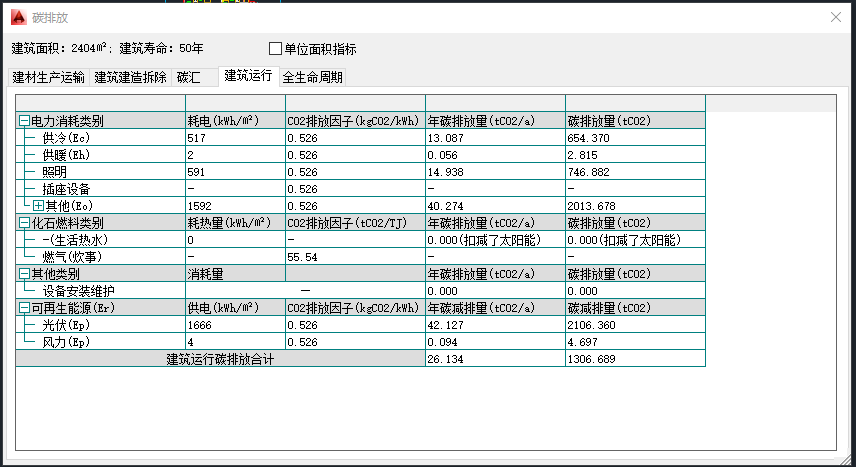The height and width of the screenshot is (467, 856).
Task: Select the 照明 tree row
Action: (x=54, y=172)
